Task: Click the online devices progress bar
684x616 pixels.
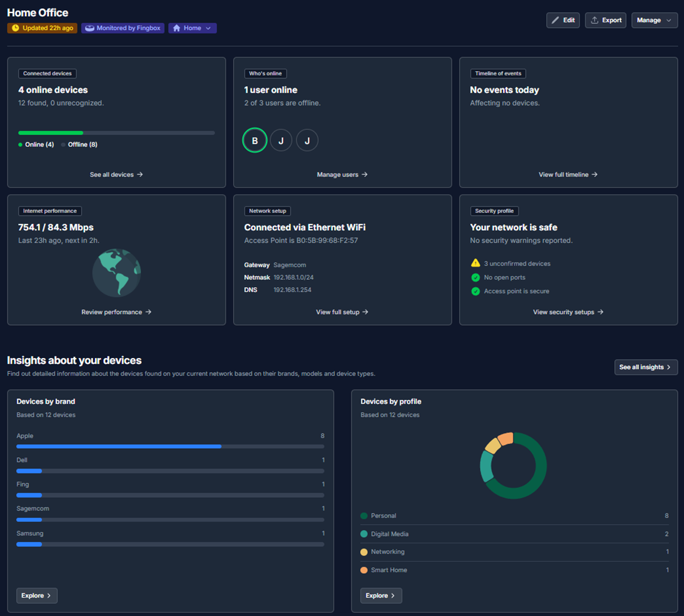Action: [x=116, y=133]
